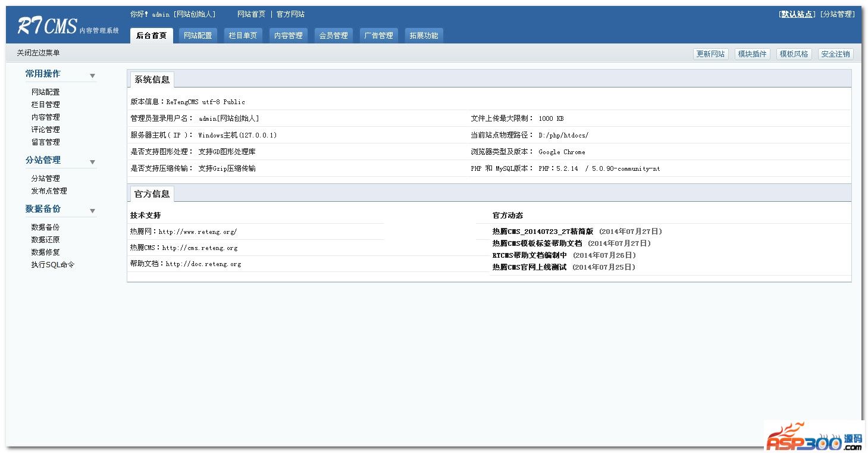Open news item 热腾CMS官网上线测试
This screenshot has height=453, width=868.
[529, 267]
